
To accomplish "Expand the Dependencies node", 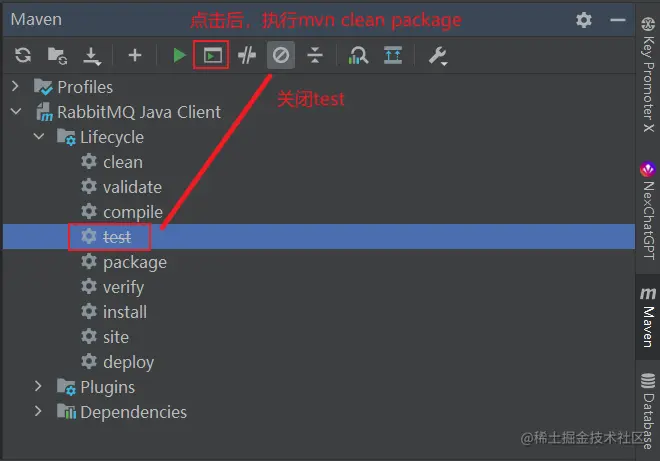I will pyautogui.click(x=38, y=410).
